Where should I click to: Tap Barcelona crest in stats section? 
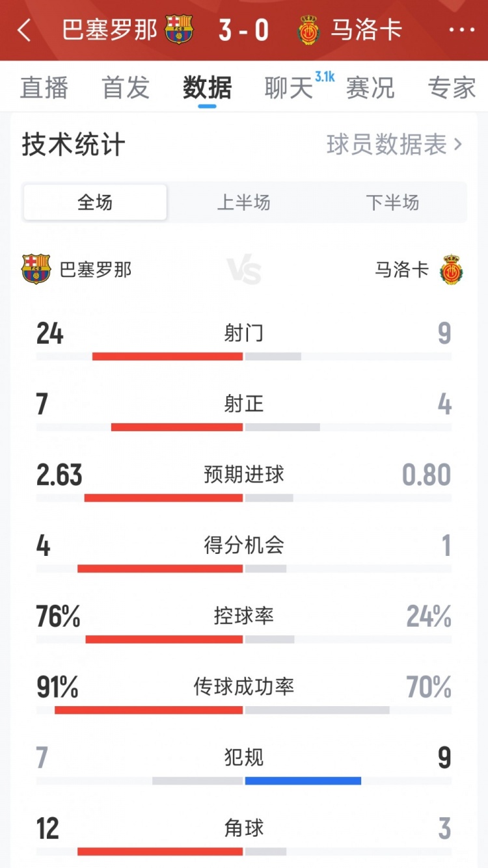pyautogui.click(x=36, y=269)
